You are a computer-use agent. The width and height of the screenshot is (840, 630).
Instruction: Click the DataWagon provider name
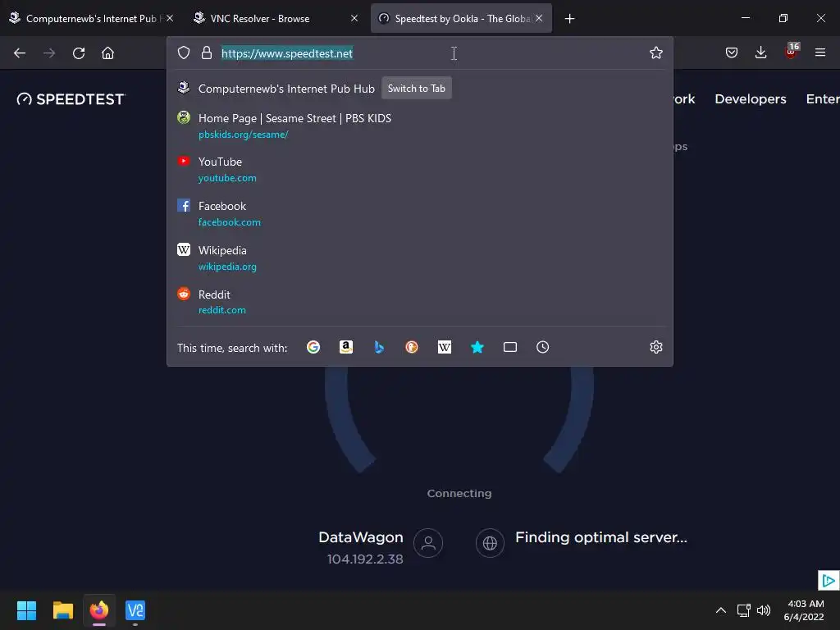click(361, 536)
